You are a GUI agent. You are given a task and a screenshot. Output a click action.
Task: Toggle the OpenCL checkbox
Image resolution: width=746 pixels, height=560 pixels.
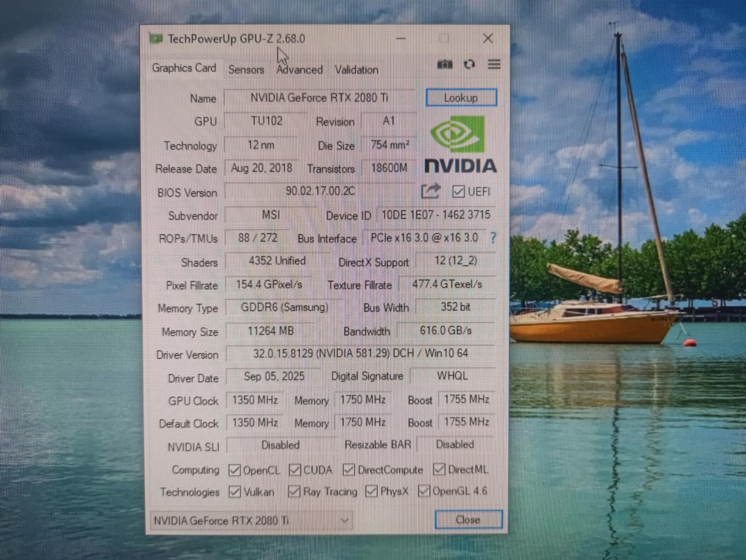tap(235, 470)
